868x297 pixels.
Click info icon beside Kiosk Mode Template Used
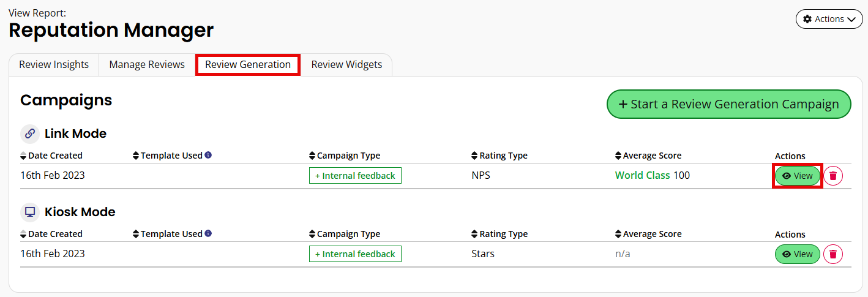click(x=208, y=233)
